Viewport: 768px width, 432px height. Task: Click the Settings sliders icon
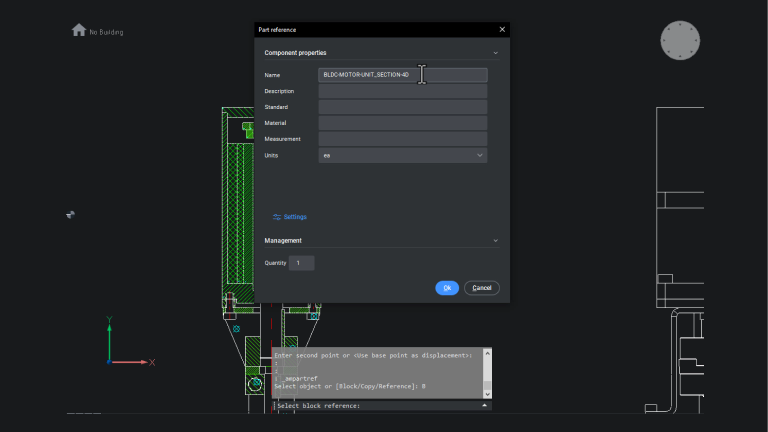(x=277, y=217)
